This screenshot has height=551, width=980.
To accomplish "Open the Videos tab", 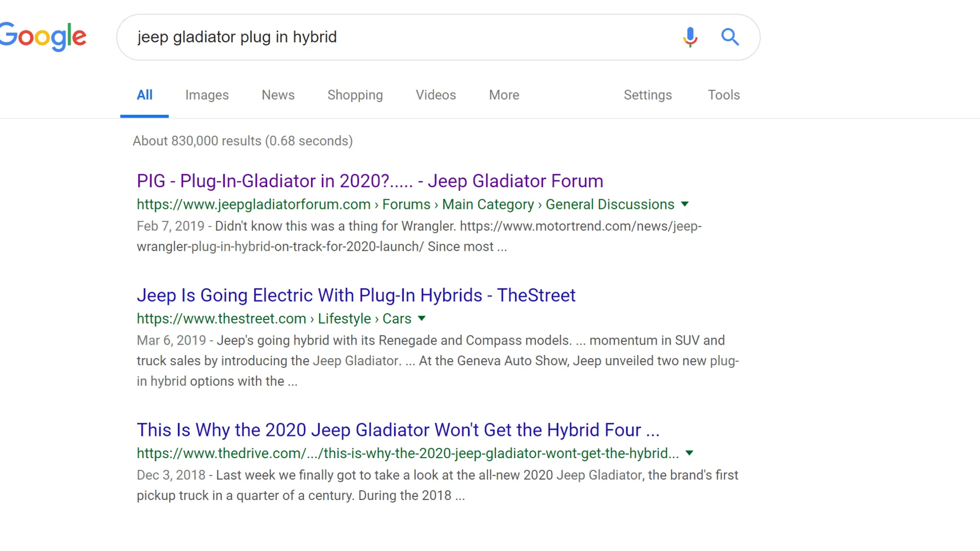I will tap(436, 95).
